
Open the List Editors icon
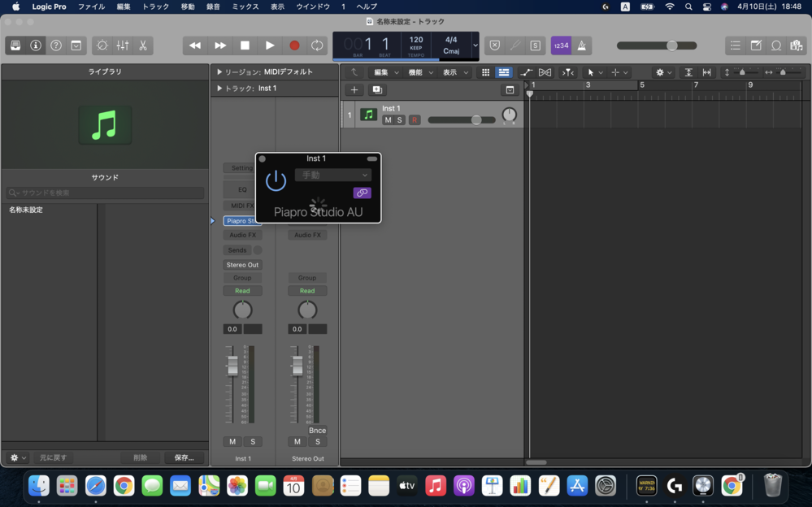pos(736,45)
